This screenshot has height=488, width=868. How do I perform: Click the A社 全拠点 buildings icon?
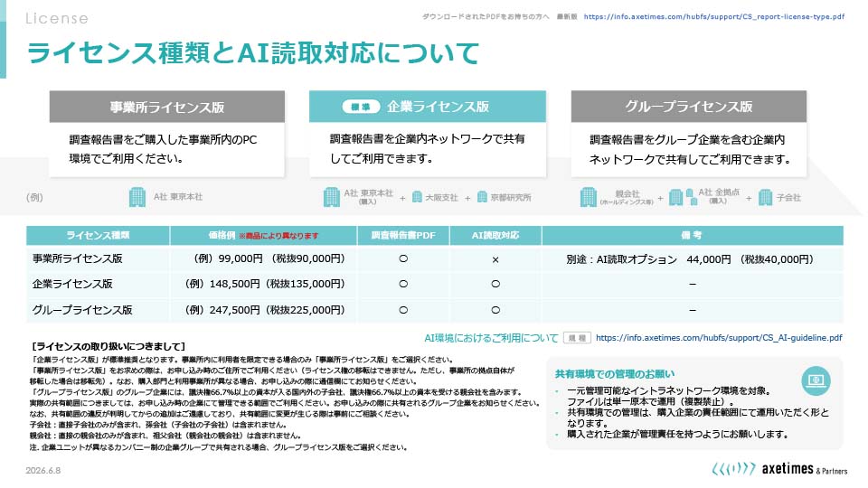[683, 197]
